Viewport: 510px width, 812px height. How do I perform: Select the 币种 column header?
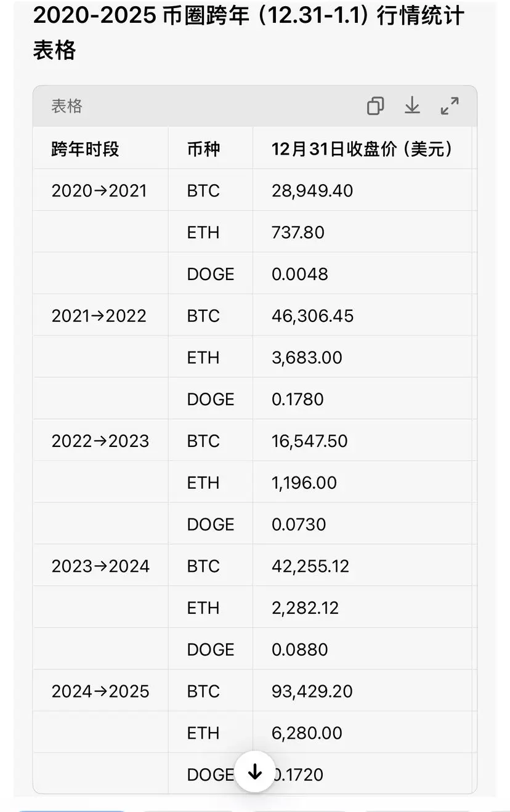203,149
